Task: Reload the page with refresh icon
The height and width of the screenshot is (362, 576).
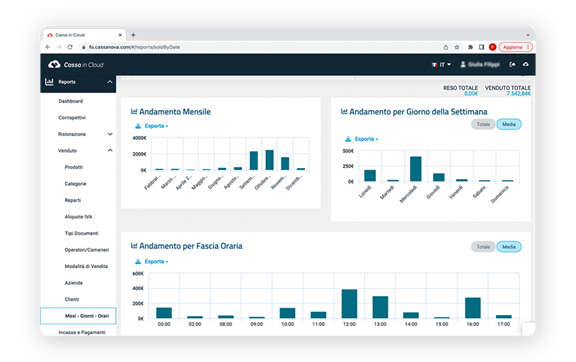Action: pos(70,47)
